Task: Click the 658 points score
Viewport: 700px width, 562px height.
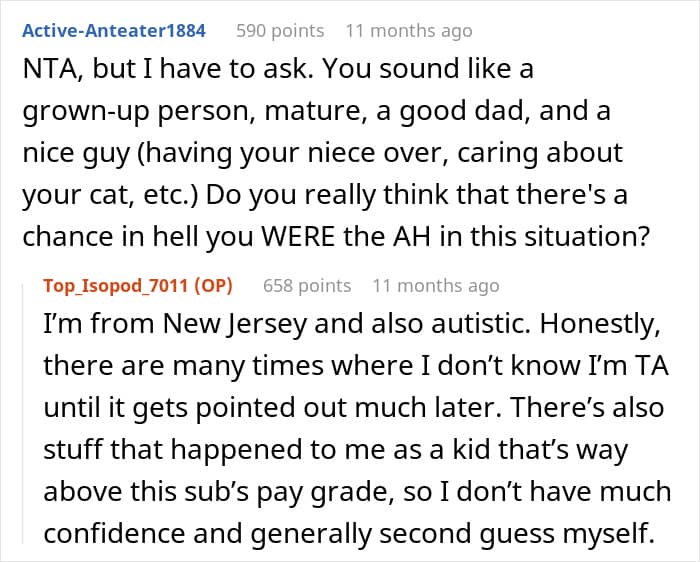Action: coord(307,286)
